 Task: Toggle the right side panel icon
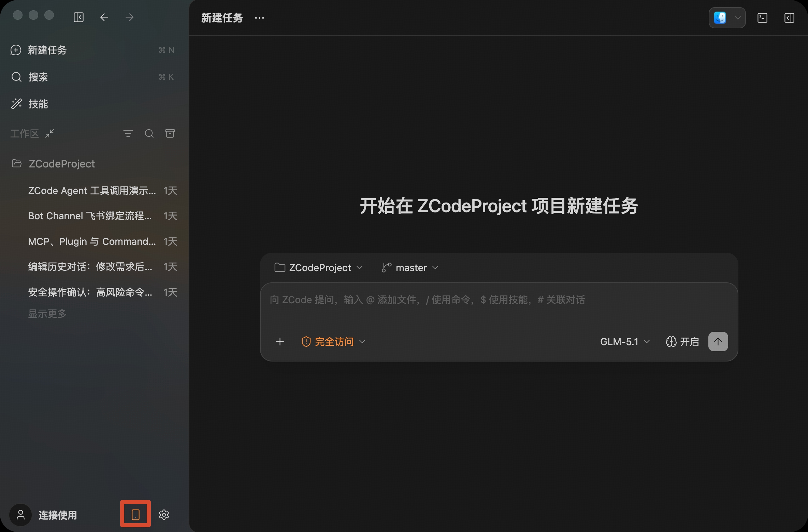pos(789,18)
